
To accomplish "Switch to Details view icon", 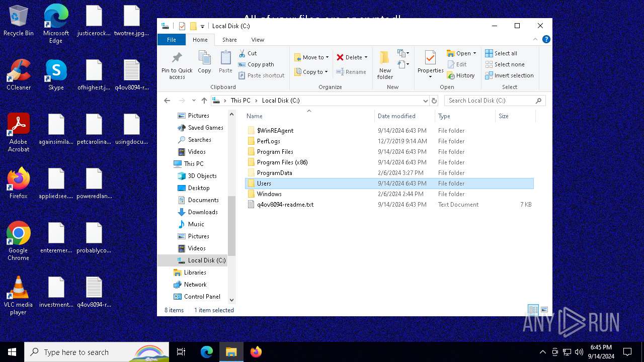I will (x=533, y=310).
